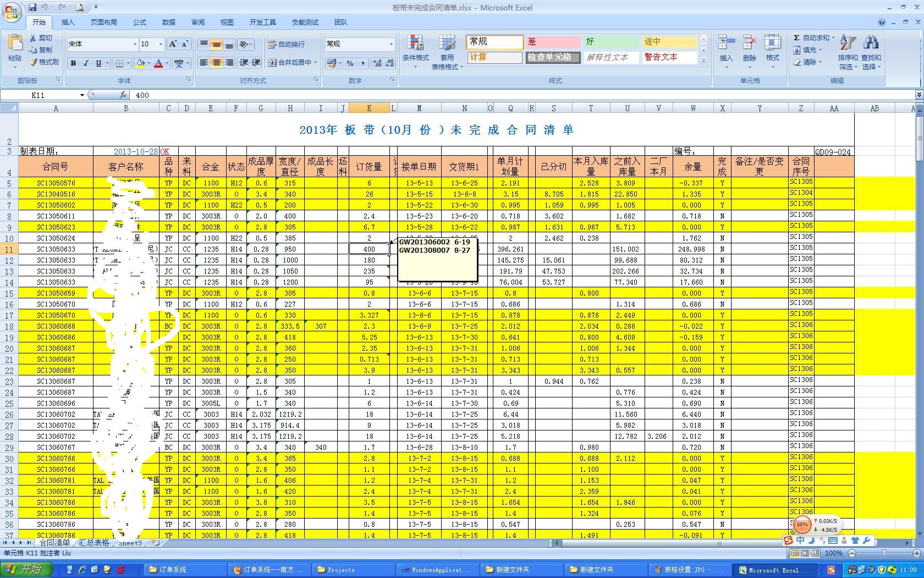Screen dimensions: 924x578
Task: Open text orientation options
Action: (246, 44)
